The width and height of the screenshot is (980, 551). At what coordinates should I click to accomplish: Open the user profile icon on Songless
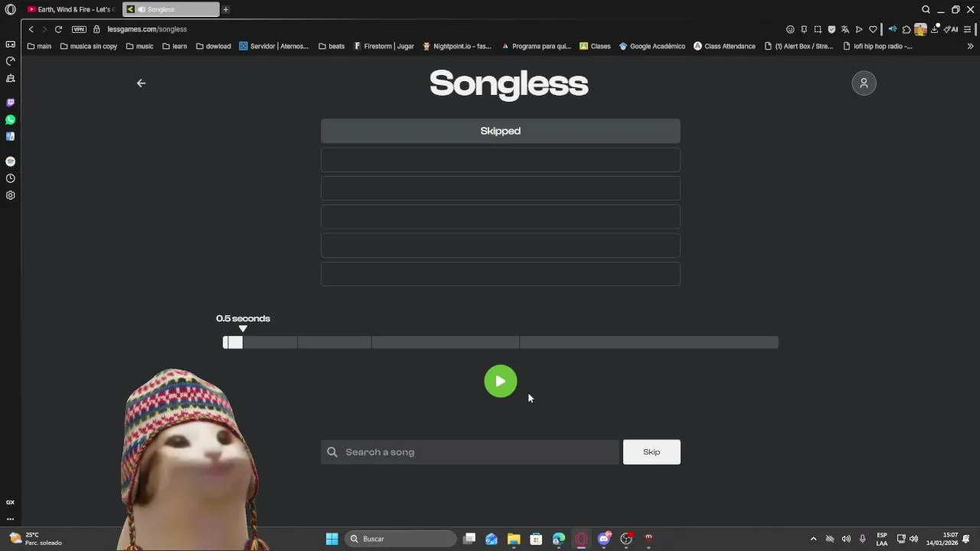coord(864,83)
